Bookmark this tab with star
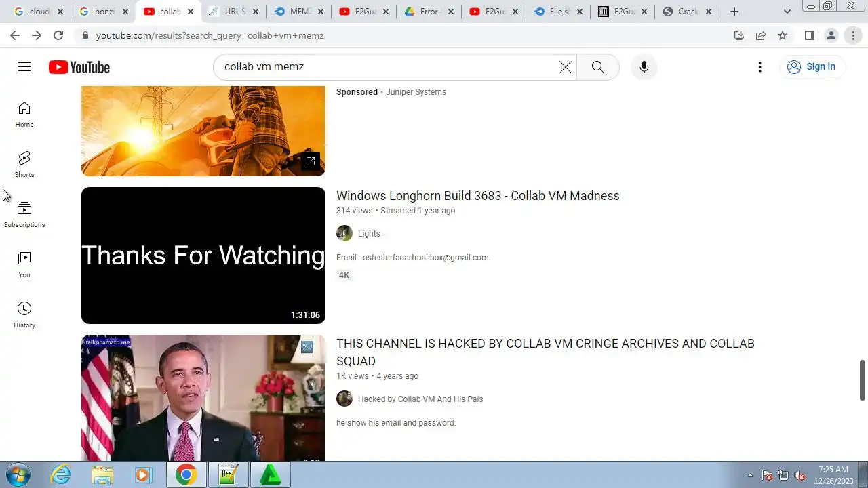The image size is (868, 488). point(783,35)
